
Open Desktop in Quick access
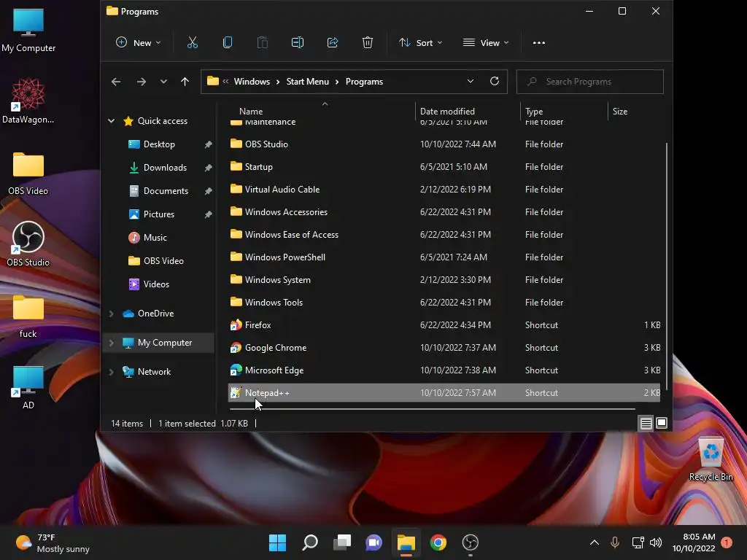pyautogui.click(x=159, y=144)
